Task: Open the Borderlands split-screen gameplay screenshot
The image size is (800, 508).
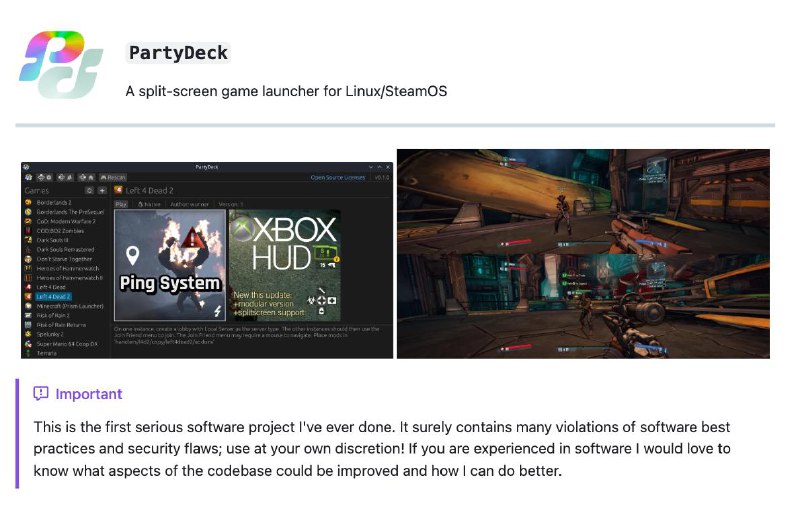Action: coord(583,254)
